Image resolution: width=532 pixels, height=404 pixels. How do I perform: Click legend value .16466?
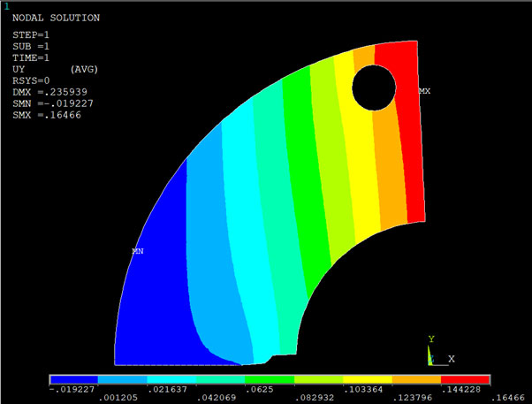tap(507, 398)
